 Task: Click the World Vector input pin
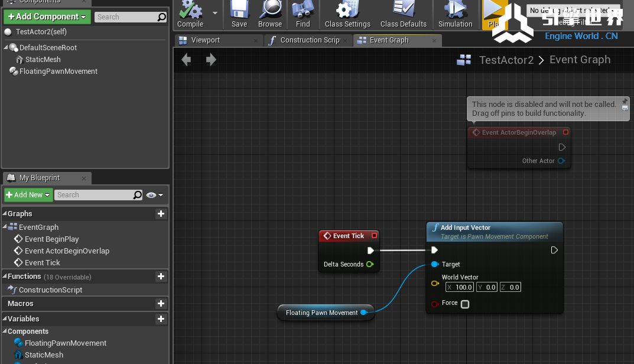[435, 284]
